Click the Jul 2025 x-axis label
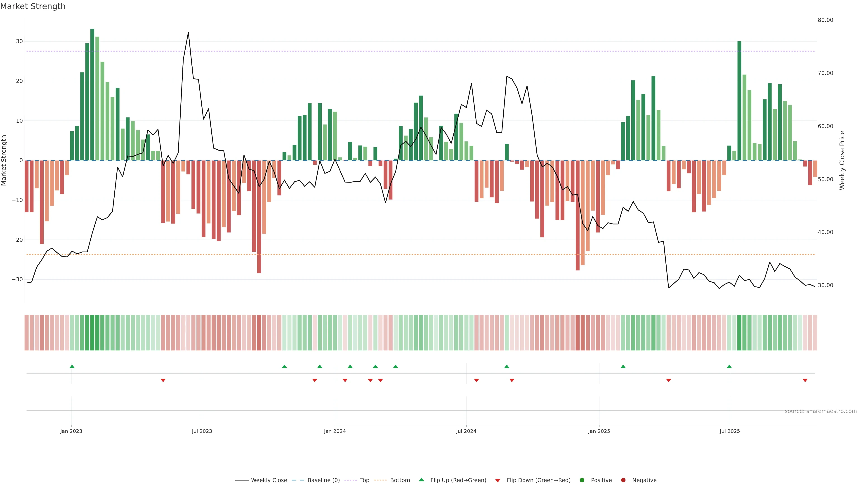This screenshot has width=868, height=488. 729,431
